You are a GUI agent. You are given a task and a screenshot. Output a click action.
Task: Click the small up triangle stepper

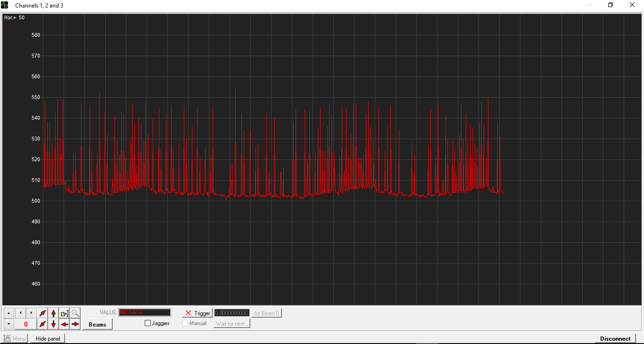click(x=9, y=313)
